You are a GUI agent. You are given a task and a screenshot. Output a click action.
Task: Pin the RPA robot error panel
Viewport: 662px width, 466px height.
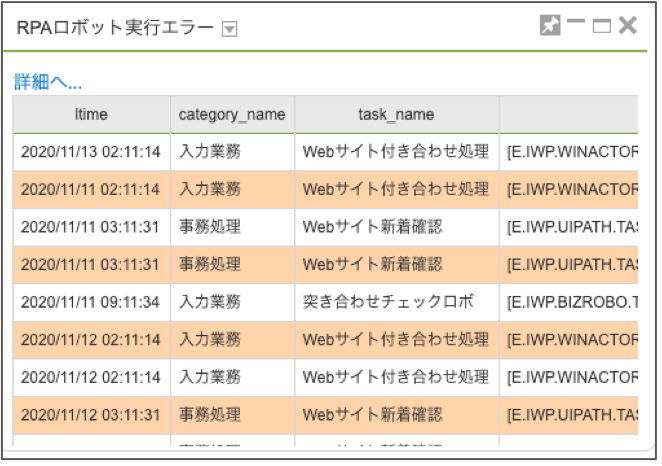click(x=550, y=25)
